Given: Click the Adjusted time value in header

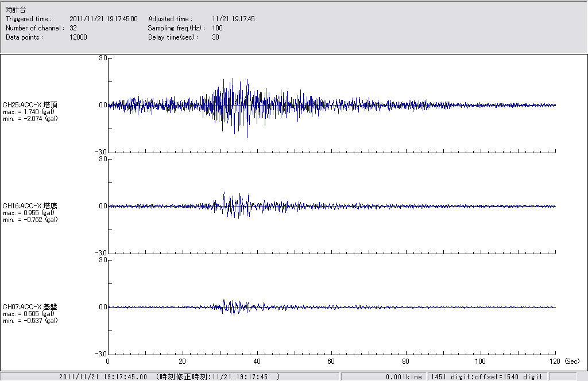Looking at the screenshot, I should point(233,19).
